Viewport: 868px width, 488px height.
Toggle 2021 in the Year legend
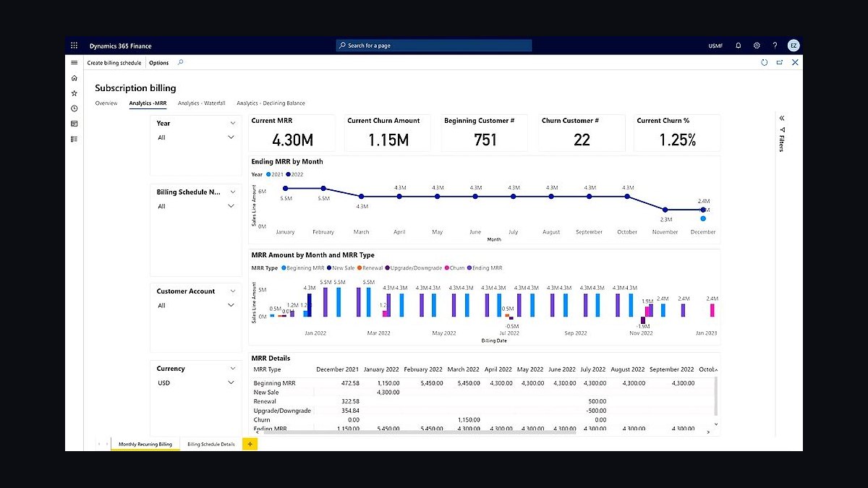click(x=275, y=174)
